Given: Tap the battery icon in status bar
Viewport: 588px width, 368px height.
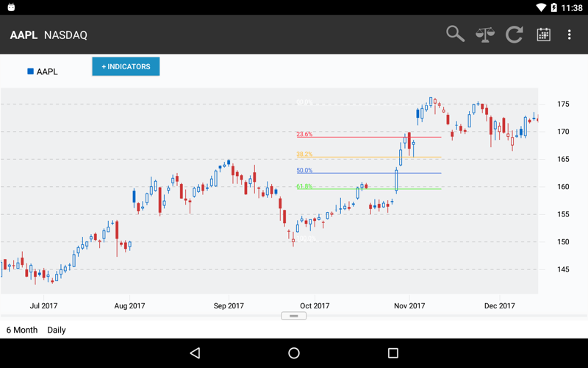Looking at the screenshot, I should click(554, 7).
